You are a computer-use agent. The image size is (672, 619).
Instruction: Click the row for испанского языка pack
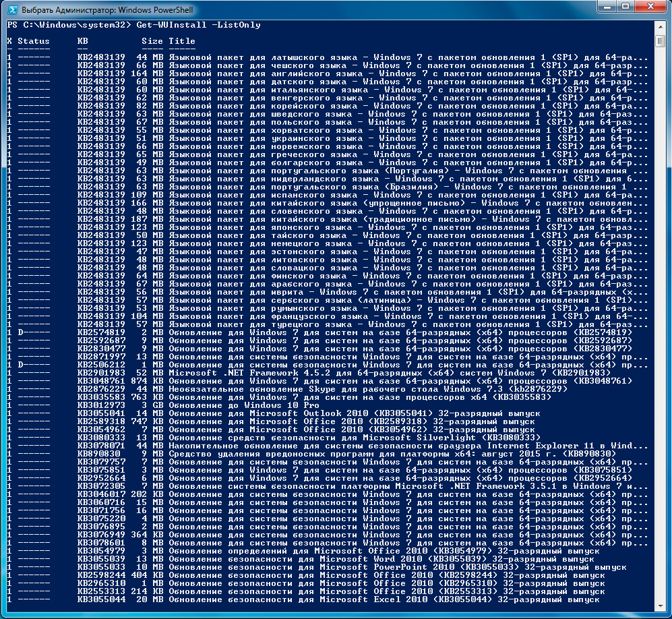click(x=327, y=195)
